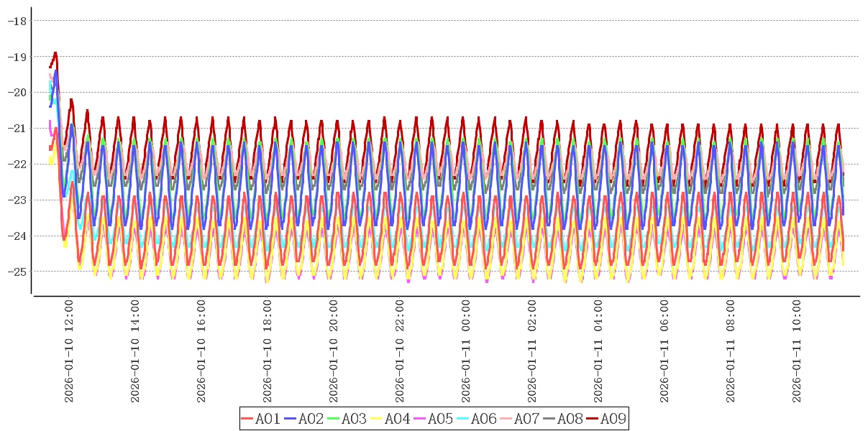Select the gray A08 legend color marker
This screenshot has width=868, height=431.
549,419
